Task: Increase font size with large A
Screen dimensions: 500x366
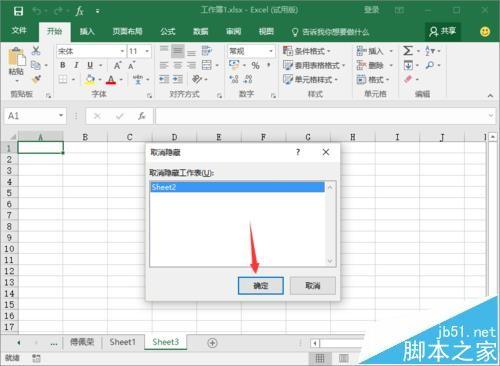Action: 117,65
